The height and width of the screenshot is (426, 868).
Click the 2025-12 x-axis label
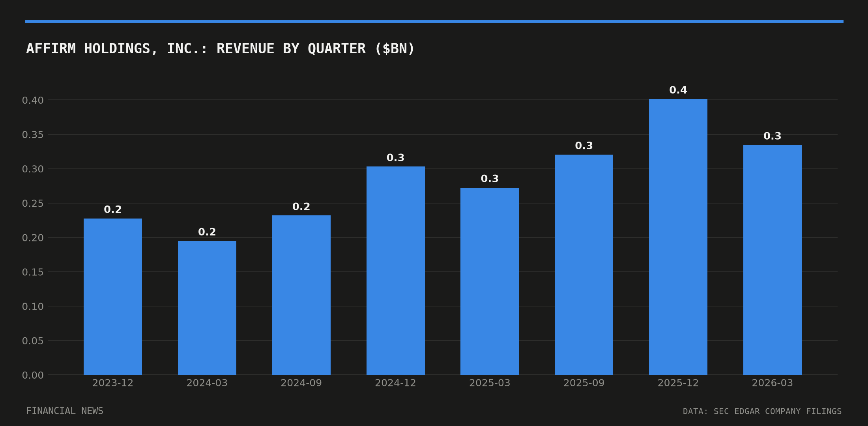pyautogui.click(x=678, y=383)
